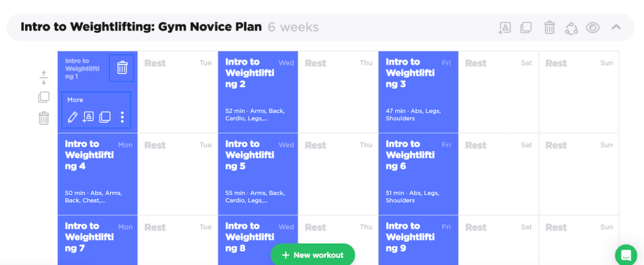
Task: Assign workout 1 to a client
Action: click(x=89, y=117)
